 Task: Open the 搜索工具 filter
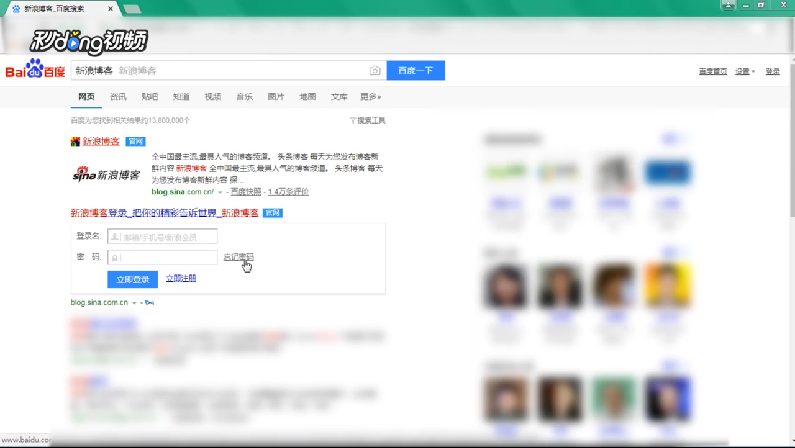click(368, 121)
